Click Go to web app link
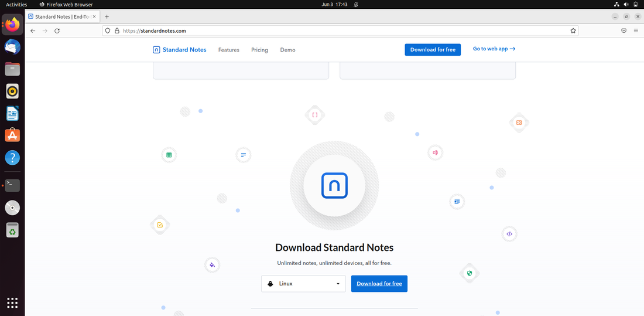Viewport: 644px width, 316px height. 494,49
